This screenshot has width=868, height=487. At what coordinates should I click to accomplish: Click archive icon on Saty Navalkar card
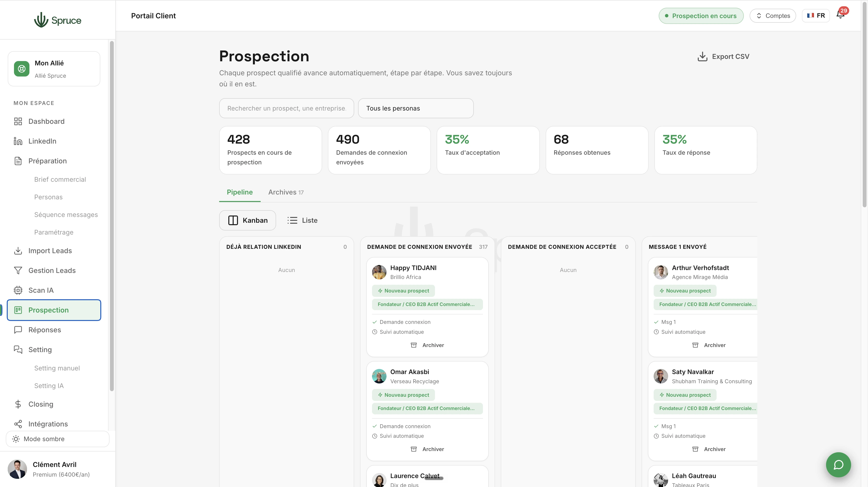[x=695, y=449]
